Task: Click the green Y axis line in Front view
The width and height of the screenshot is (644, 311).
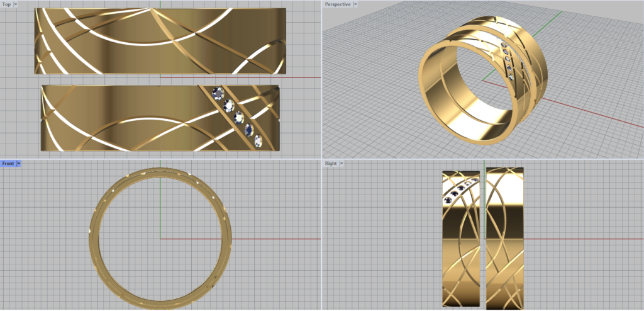Action: click(160, 201)
